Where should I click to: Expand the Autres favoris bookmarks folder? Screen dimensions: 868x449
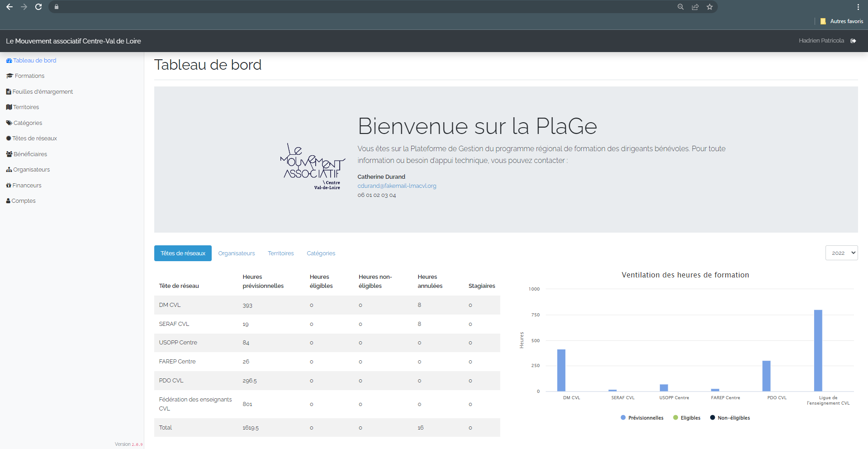click(845, 21)
